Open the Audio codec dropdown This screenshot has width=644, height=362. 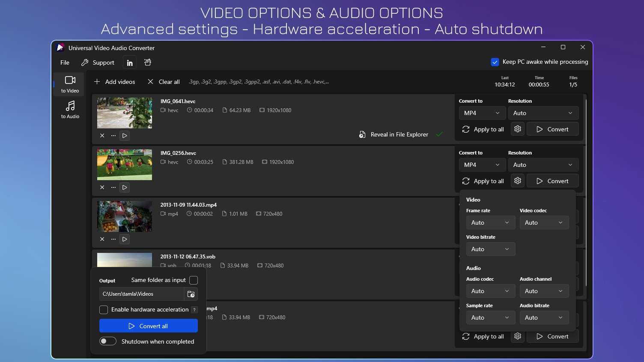tap(491, 291)
